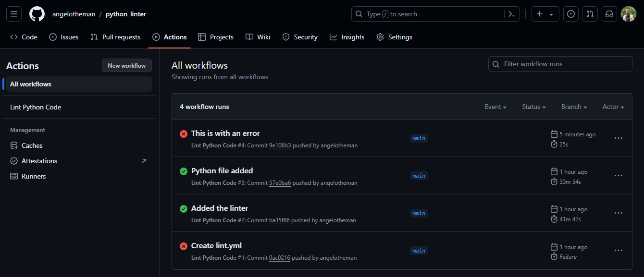Open the command palette terminal icon
Image resolution: width=644 pixels, height=277 pixels.
coord(511,13)
